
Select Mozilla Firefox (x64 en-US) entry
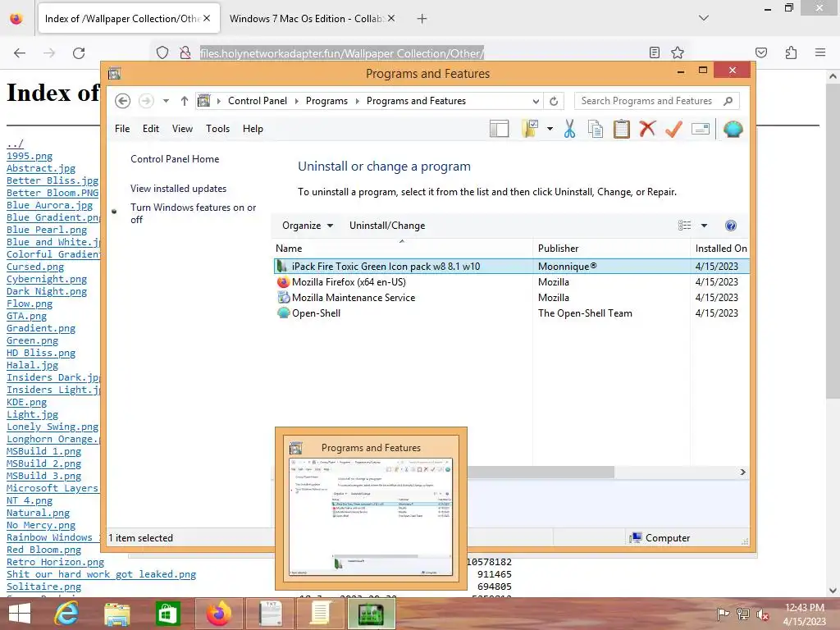pos(512,282)
